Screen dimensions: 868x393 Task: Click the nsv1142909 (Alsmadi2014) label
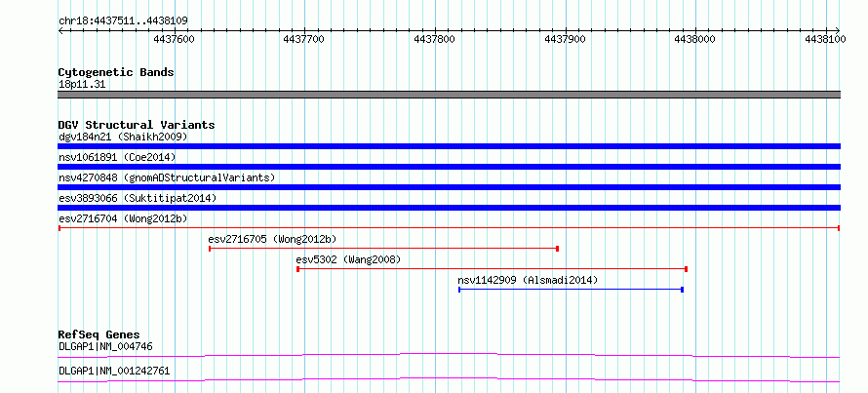click(x=528, y=280)
